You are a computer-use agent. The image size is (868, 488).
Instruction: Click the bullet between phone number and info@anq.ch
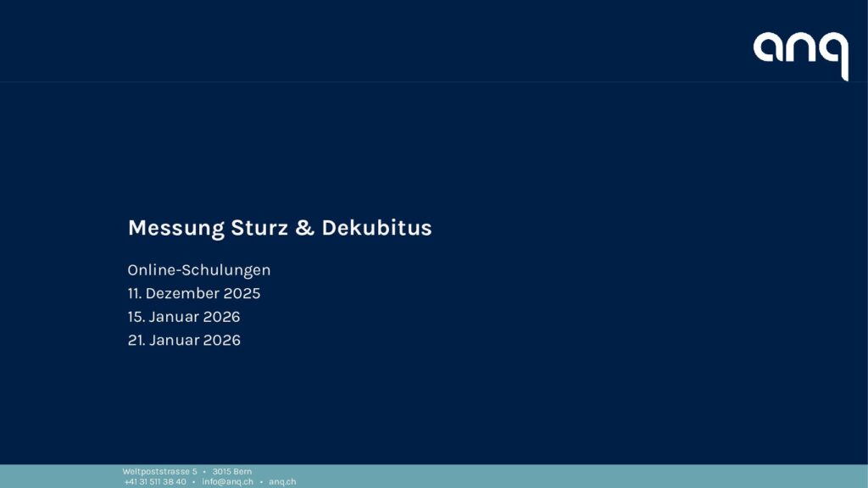(194, 482)
